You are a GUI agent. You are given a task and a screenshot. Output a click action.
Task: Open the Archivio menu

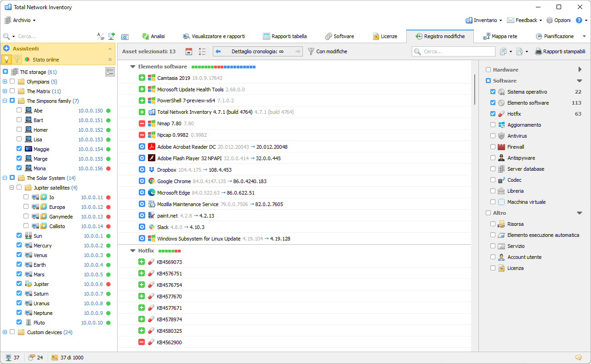[20, 20]
